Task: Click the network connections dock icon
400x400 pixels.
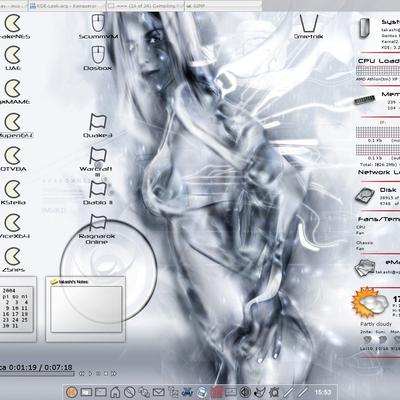Action: (x=173, y=392)
